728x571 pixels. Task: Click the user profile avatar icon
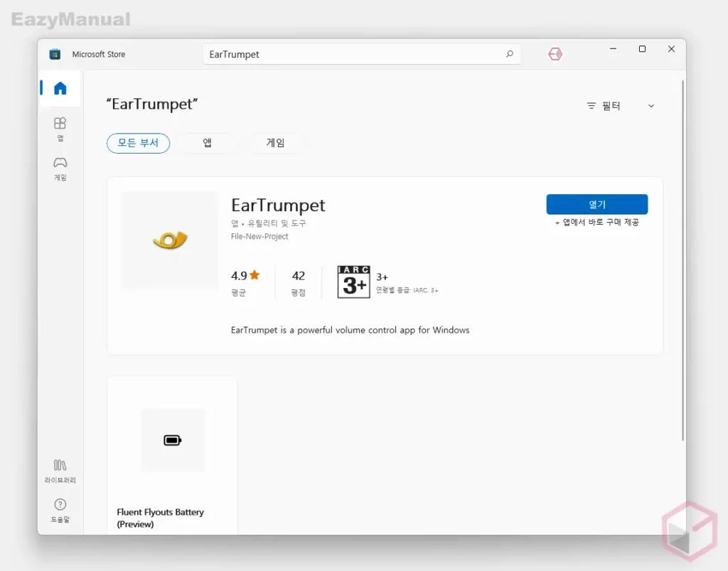[x=555, y=54]
